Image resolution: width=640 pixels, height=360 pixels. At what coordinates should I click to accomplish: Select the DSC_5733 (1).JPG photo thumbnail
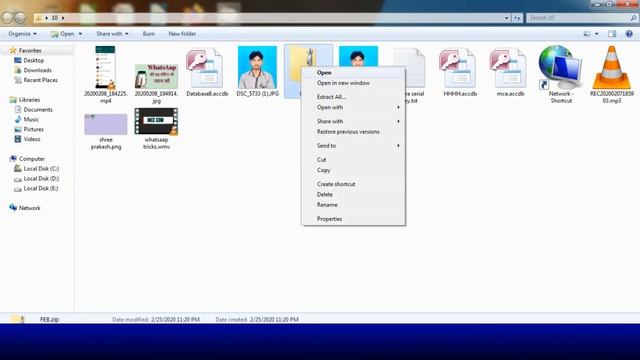(257, 67)
